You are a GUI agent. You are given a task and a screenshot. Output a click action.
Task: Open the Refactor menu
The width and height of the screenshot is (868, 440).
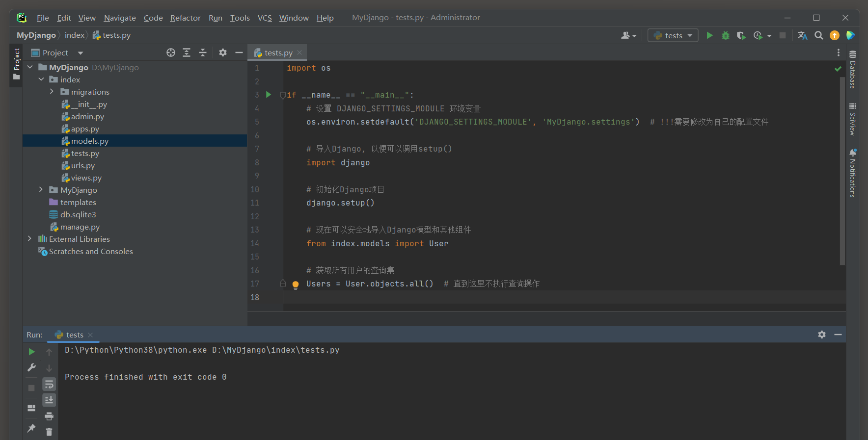(x=185, y=18)
